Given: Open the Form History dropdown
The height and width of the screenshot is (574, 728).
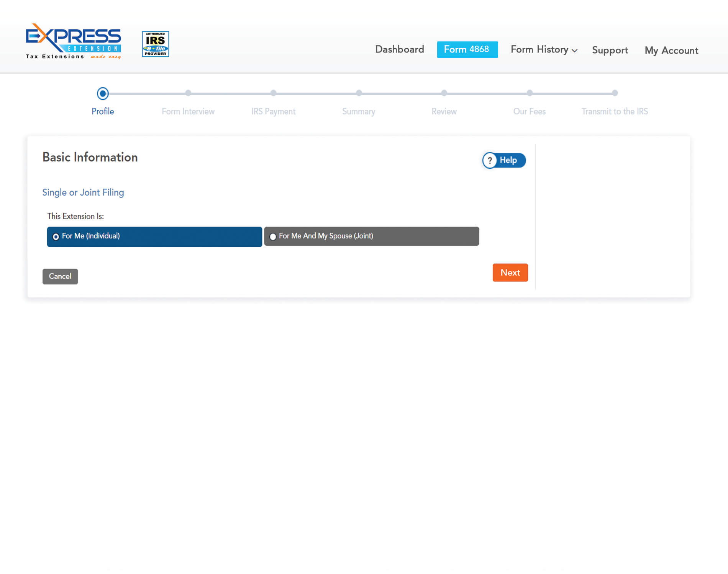Looking at the screenshot, I should point(539,49).
